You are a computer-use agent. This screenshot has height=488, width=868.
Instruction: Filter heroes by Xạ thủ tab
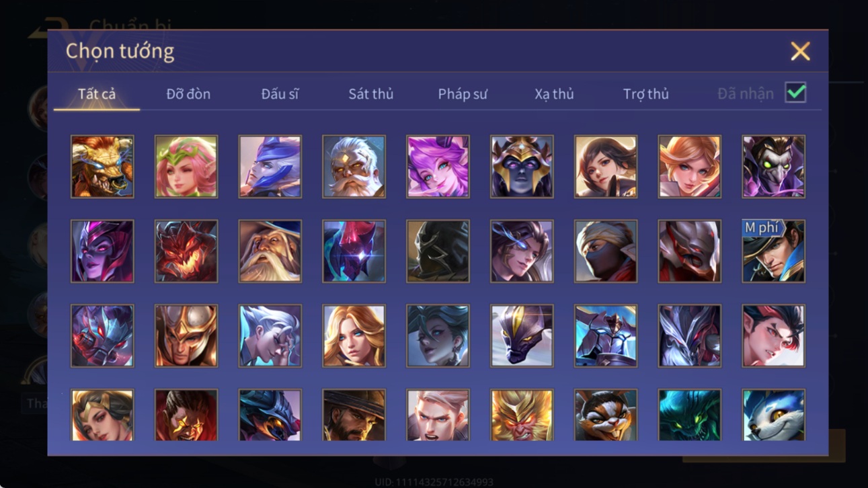(554, 94)
